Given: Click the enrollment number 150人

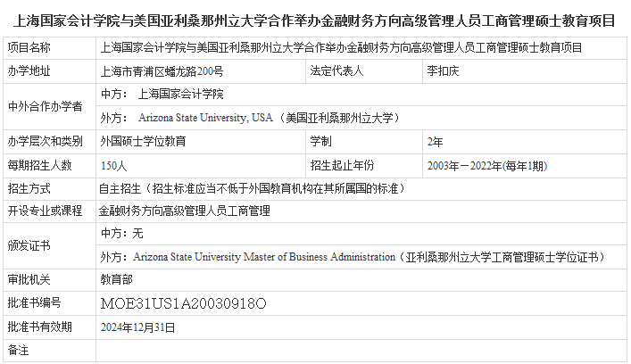Looking at the screenshot, I should (x=113, y=165).
